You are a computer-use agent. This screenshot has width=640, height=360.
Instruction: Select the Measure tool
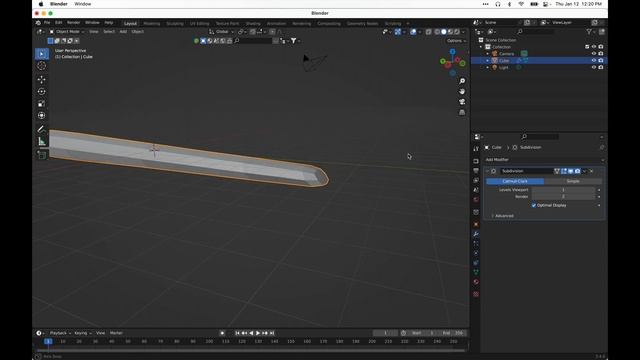tap(42, 141)
